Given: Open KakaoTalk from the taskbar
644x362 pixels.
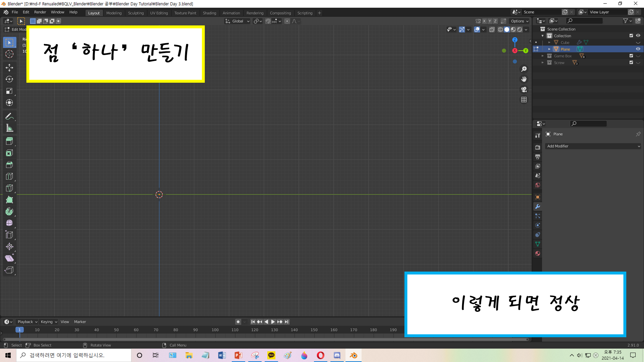Looking at the screenshot, I should tap(271, 355).
